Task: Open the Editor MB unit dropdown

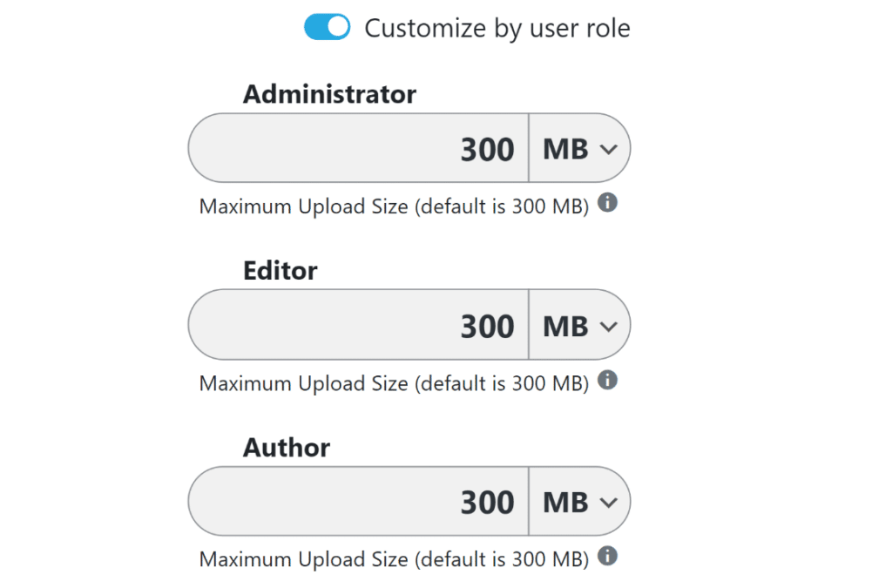Action: pyautogui.click(x=579, y=325)
